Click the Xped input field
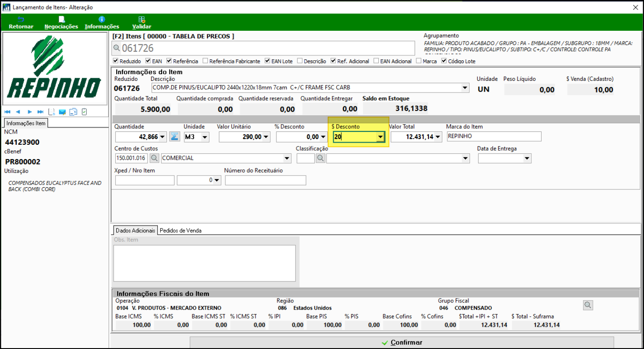Screen dimensions: 644x349 point(144,180)
